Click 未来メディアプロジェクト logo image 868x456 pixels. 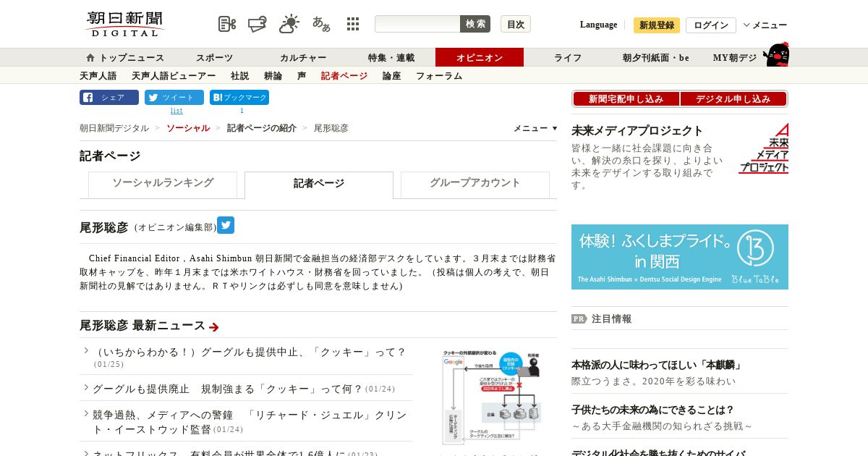pyautogui.click(x=763, y=148)
